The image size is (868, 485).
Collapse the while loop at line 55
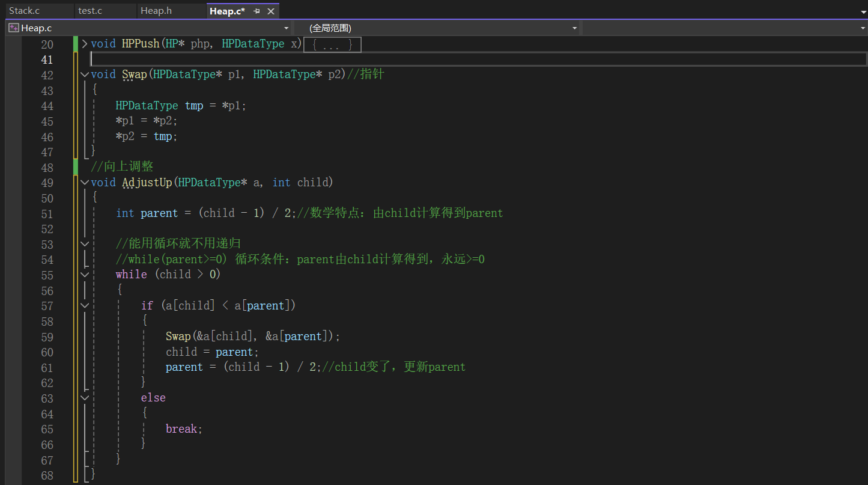(x=85, y=275)
